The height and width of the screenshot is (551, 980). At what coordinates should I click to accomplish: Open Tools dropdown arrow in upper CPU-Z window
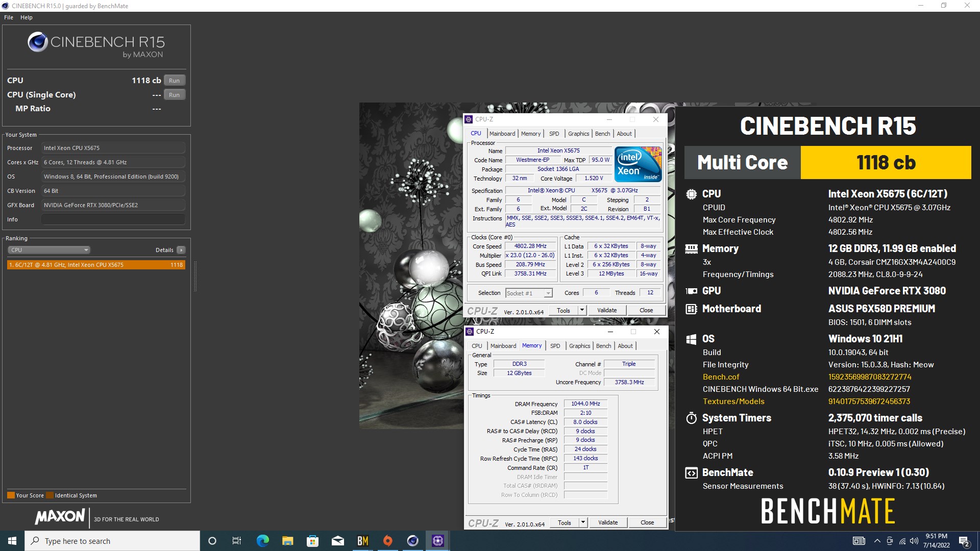[x=581, y=310]
